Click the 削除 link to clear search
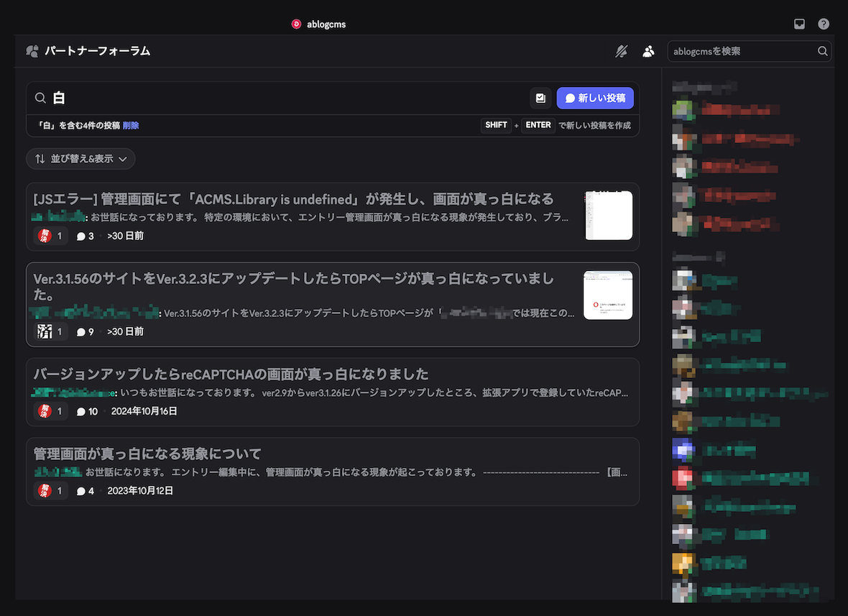Screen dimensions: 848x616 click(x=131, y=125)
